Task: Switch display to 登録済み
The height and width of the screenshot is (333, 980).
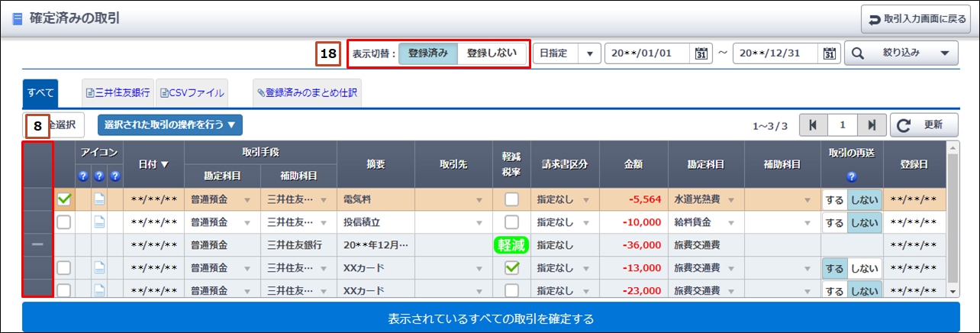Action: click(428, 53)
